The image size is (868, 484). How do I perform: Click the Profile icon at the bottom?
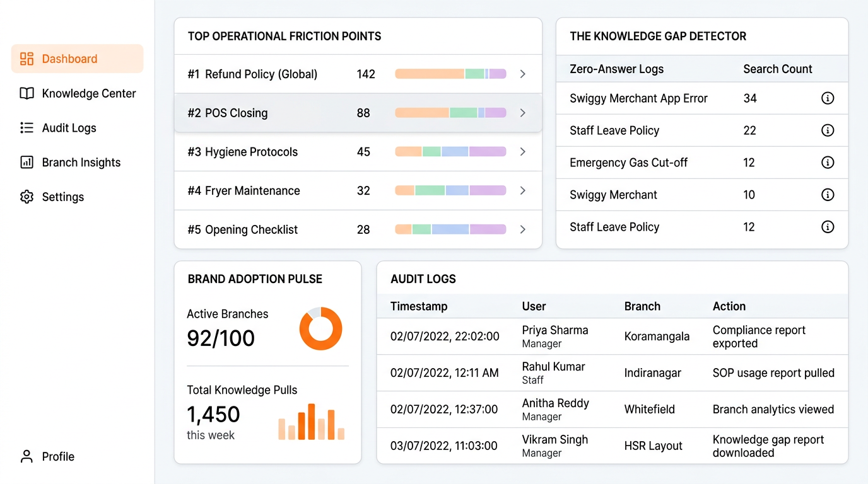(26, 456)
